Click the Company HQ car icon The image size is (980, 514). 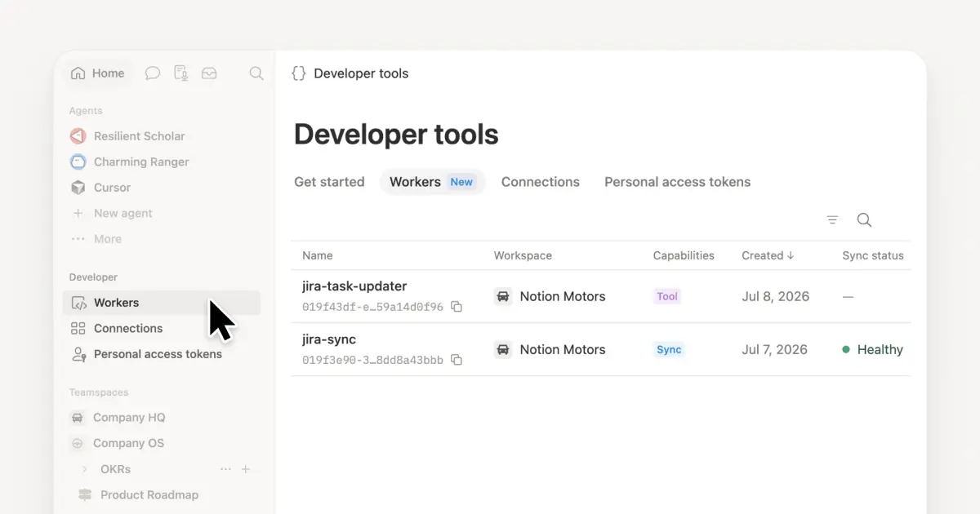coord(78,418)
